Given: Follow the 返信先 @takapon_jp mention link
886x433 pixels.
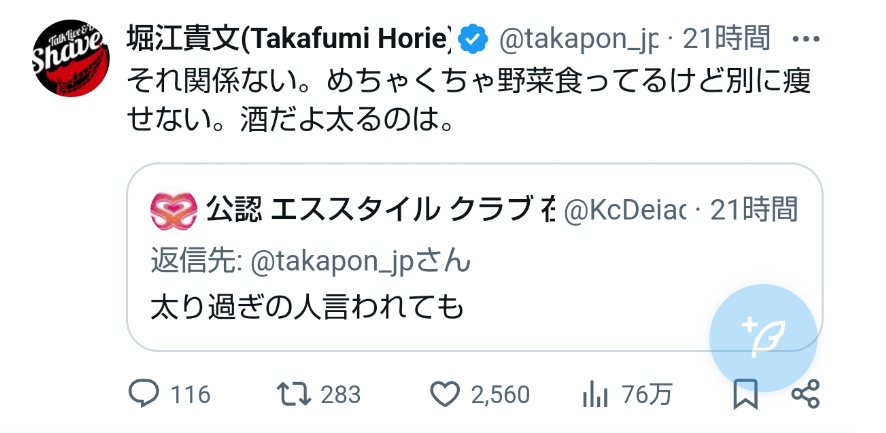Looking at the screenshot, I should coord(359,262).
